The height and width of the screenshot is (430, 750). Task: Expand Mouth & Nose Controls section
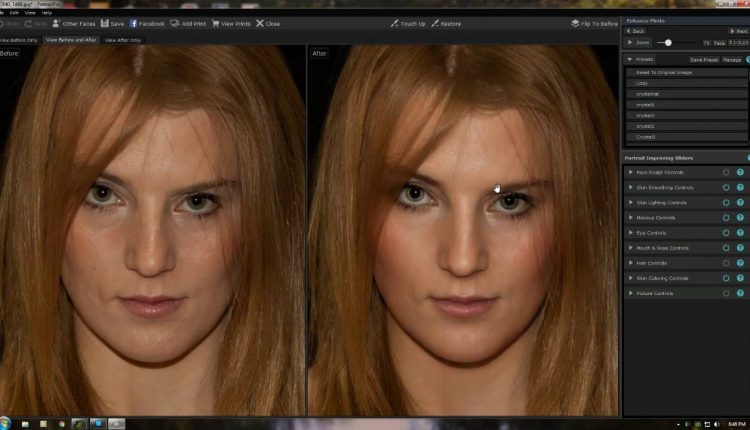point(630,248)
